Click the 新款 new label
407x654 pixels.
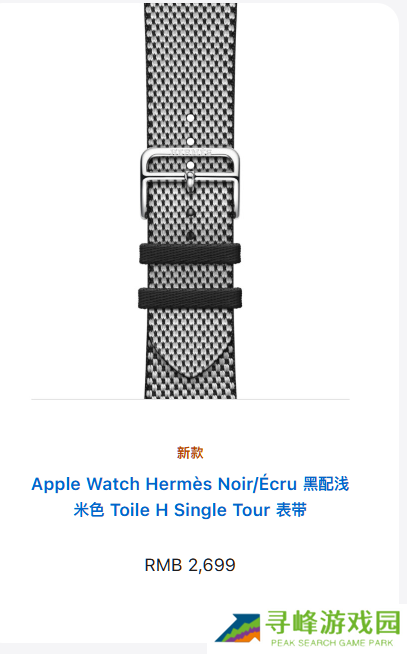[190, 453]
